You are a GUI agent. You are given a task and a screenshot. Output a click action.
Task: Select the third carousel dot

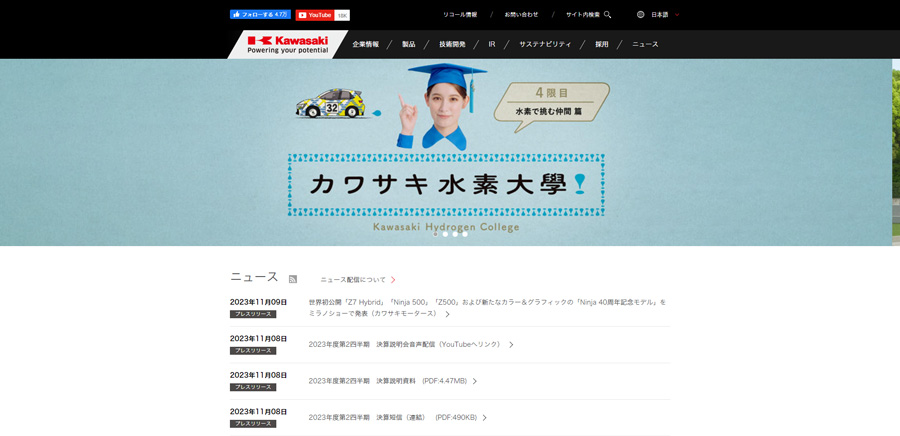(455, 234)
